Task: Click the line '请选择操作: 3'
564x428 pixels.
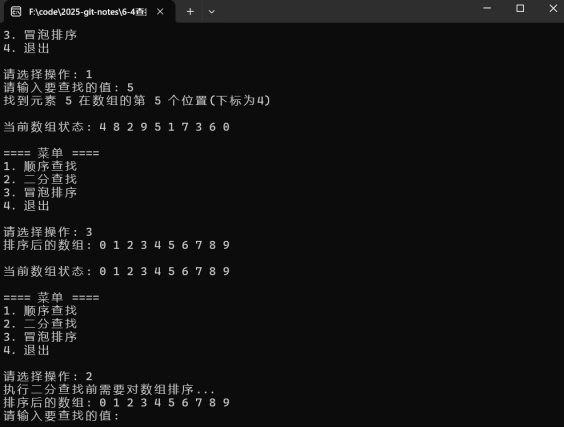Action: coord(48,232)
